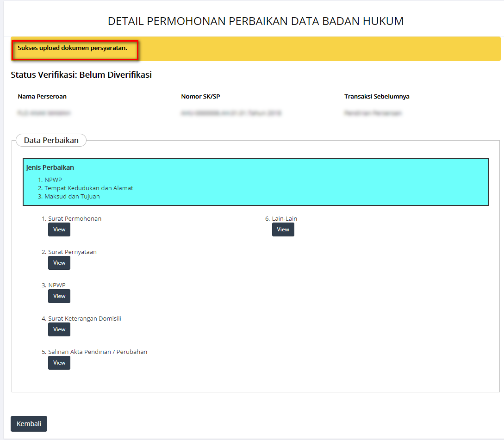
Task: Click the blurred value under Nomor SK/SP
Action: tap(231, 113)
